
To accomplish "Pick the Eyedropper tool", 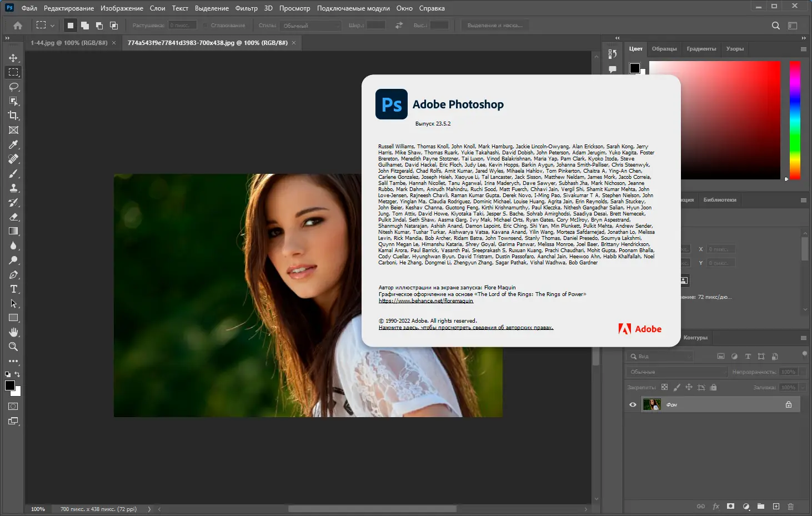I will [x=14, y=144].
